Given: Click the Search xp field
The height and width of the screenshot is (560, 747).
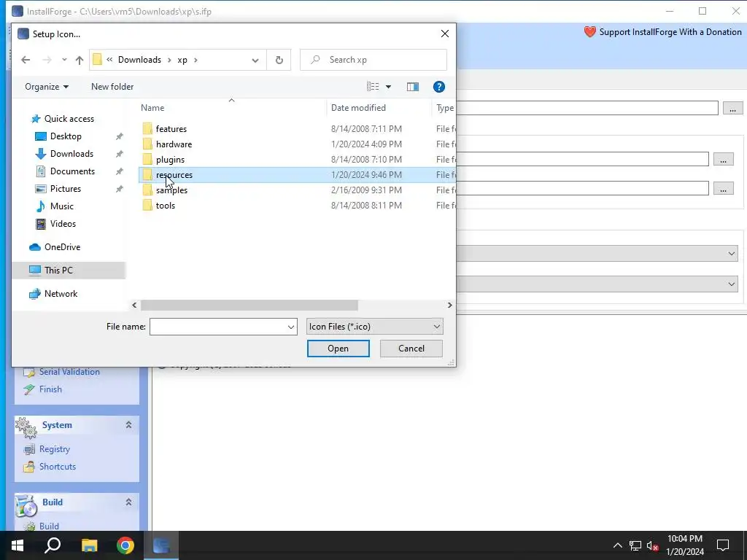Looking at the screenshot, I should coord(373,60).
